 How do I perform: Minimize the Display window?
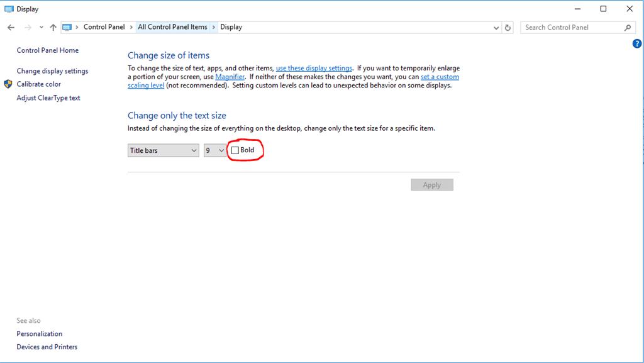click(x=577, y=9)
